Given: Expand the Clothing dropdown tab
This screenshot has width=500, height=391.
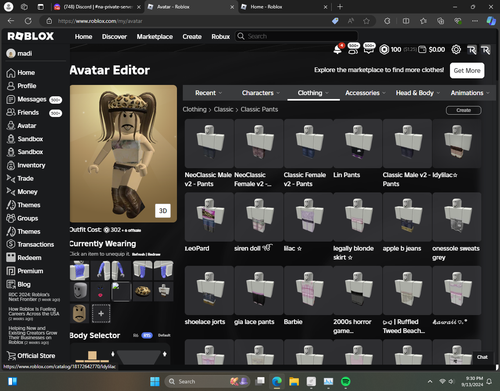Looking at the screenshot, I should (x=313, y=93).
